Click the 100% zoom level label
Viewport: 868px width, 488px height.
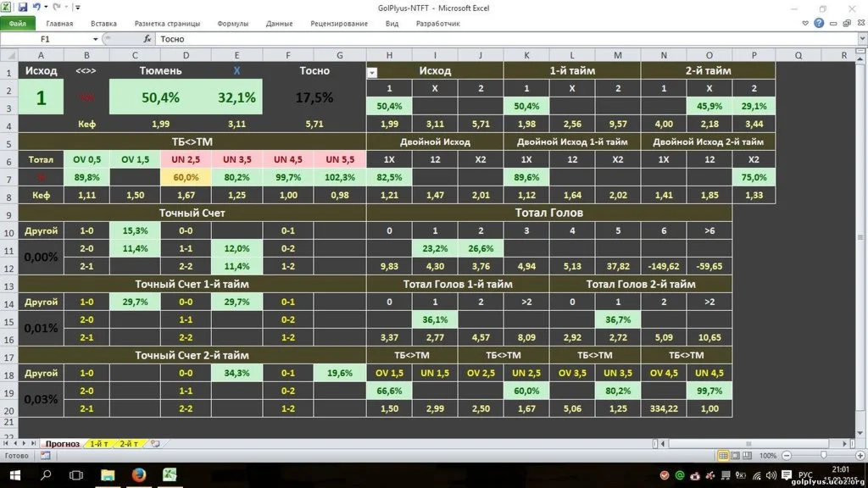(768, 456)
